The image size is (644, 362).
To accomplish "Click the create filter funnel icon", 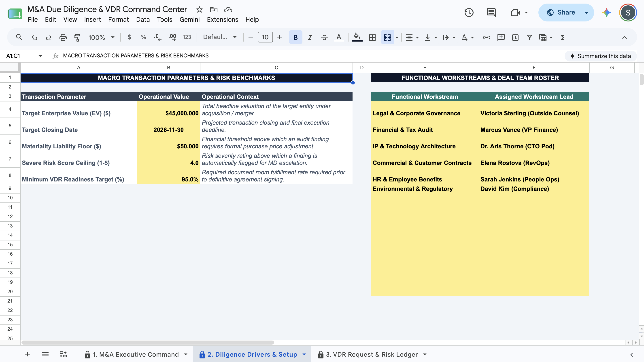I will pyautogui.click(x=529, y=38).
